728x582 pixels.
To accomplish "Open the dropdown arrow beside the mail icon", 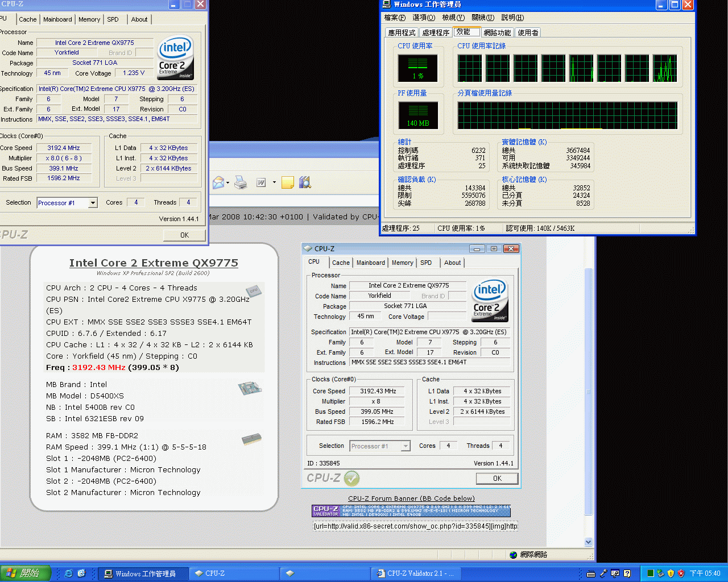I will (x=228, y=183).
